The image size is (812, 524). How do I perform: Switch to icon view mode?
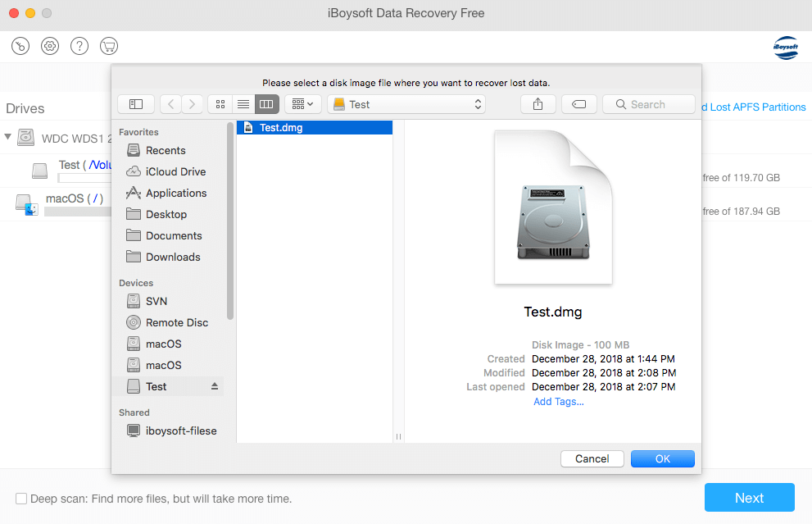220,104
